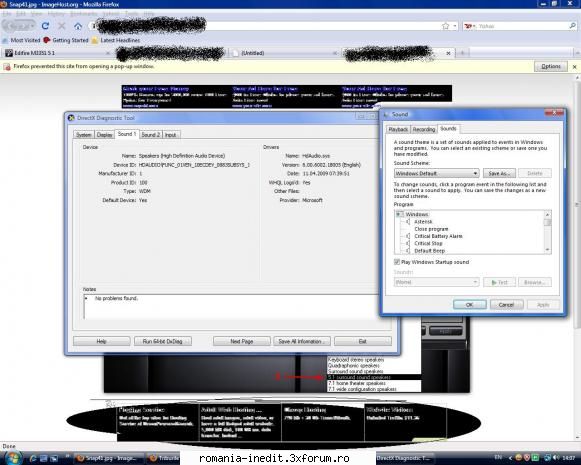Click Run 64-bit DxDiag button
This screenshot has width=581, height=465.
(163, 341)
